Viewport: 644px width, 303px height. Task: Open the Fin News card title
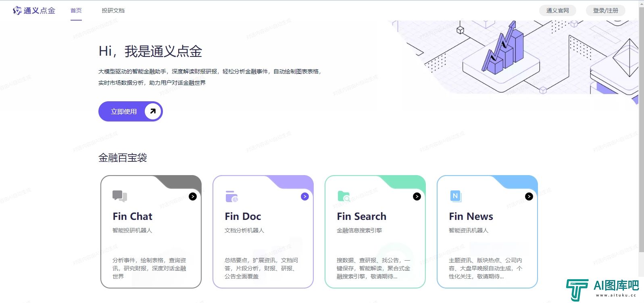(471, 217)
